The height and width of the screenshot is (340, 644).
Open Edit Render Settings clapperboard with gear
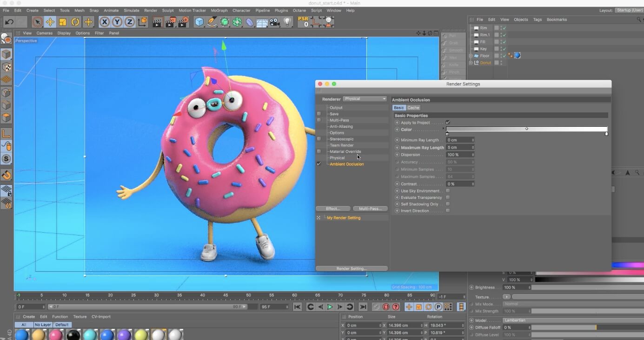(x=184, y=22)
